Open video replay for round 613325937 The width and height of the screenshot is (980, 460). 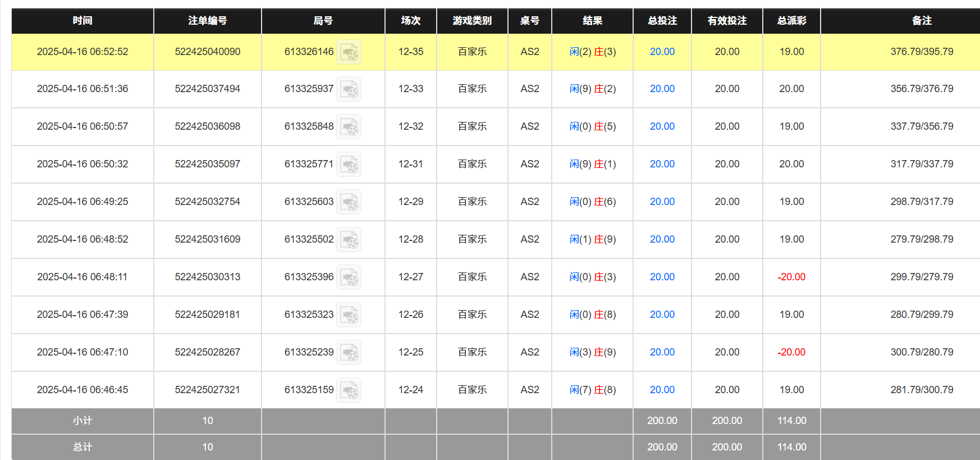click(349, 89)
